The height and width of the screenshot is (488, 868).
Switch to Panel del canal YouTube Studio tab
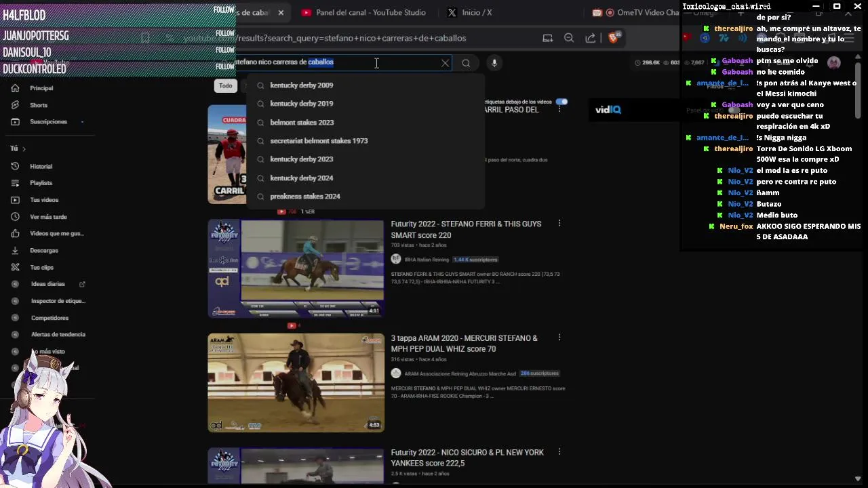[x=363, y=12]
